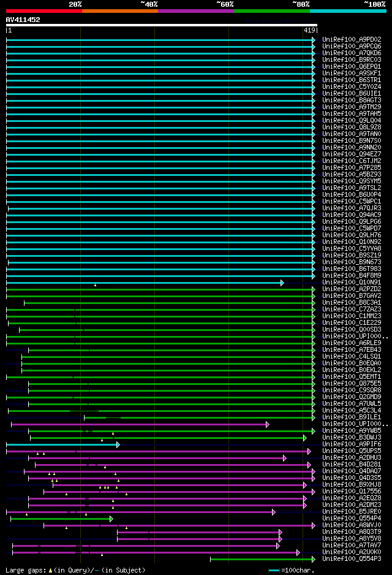Select the label UniRef100_Q00SD3
The width and height of the screenshot is (392, 575).
pos(352,329)
